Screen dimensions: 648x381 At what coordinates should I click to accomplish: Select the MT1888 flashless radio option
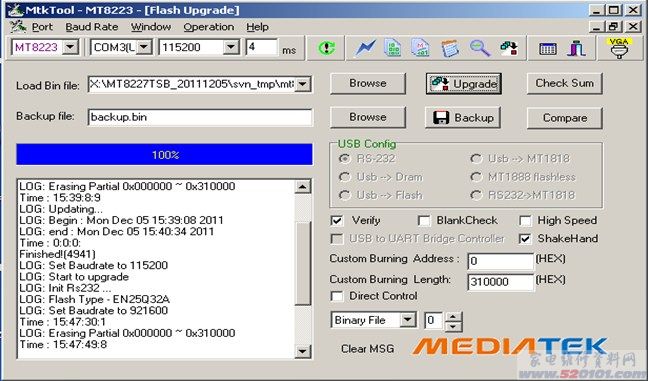(476, 177)
